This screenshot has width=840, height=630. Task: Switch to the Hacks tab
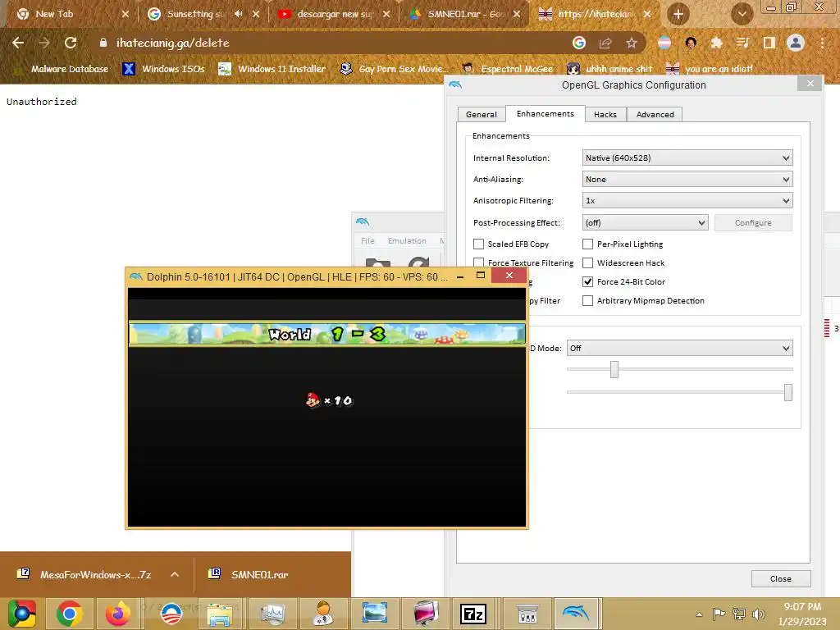(x=605, y=115)
